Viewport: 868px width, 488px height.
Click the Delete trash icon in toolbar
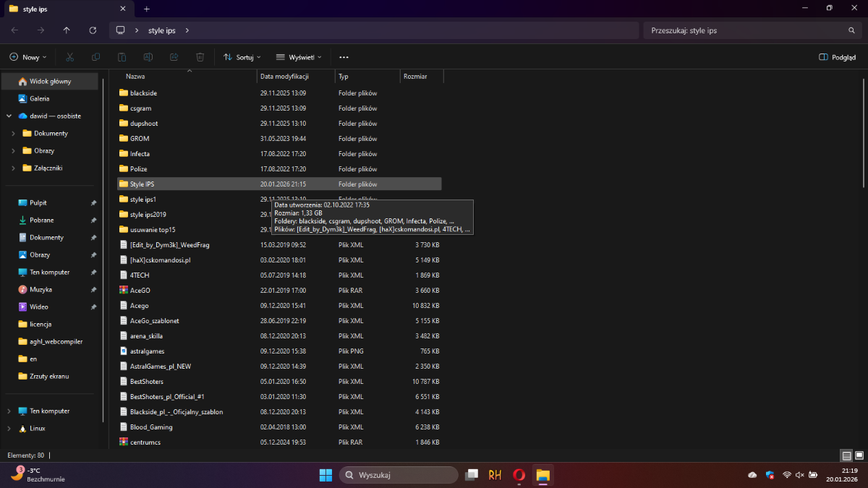tap(200, 57)
